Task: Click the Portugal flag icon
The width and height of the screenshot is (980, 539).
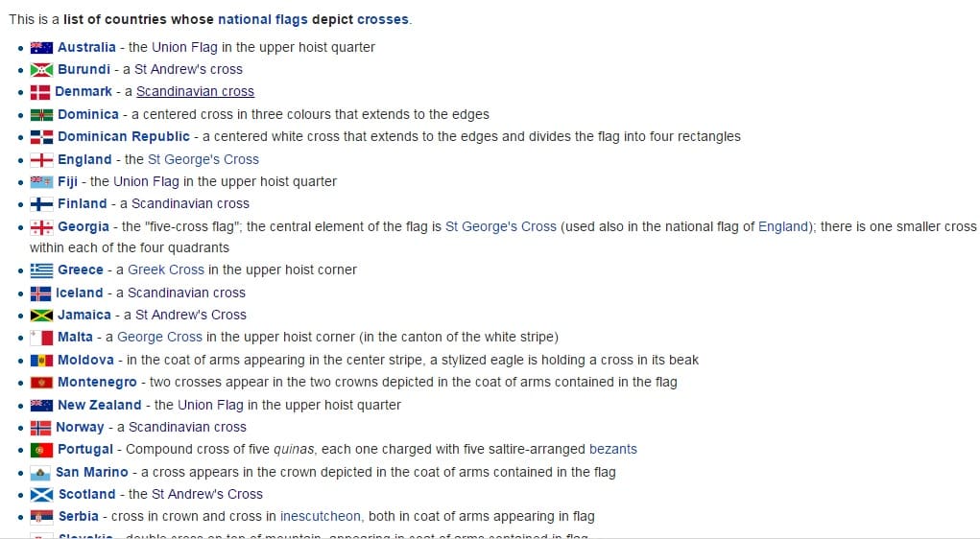Action: pyautogui.click(x=41, y=450)
